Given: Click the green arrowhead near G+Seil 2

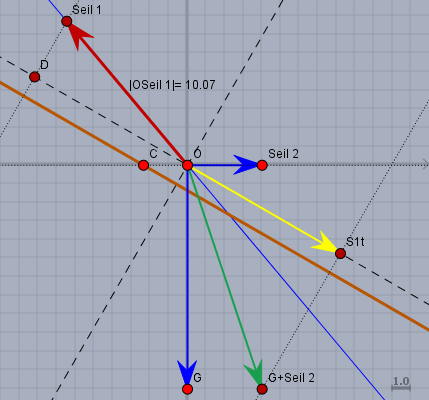Looking at the screenshot, I should coord(255,372).
